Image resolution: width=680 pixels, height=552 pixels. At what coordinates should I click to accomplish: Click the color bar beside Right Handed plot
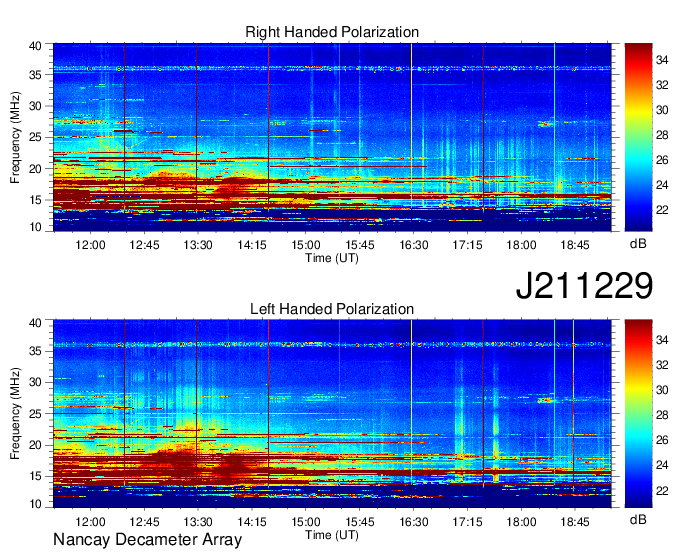638,137
